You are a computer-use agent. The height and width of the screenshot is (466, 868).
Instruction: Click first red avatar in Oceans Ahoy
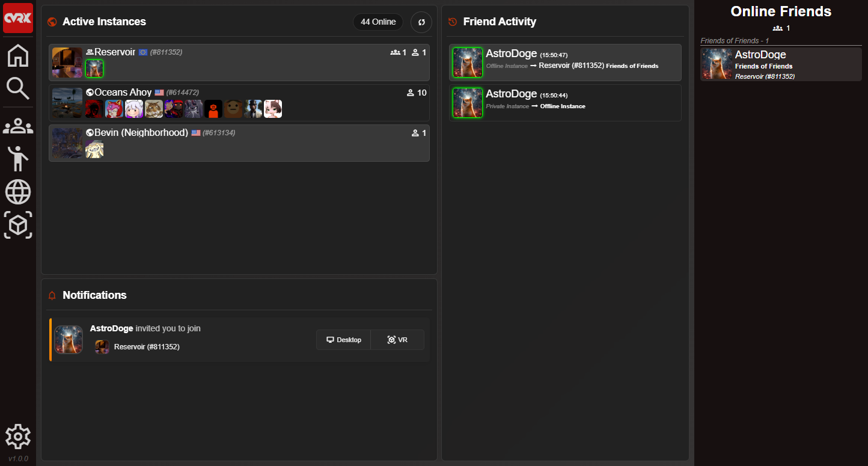[x=94, y=109]
